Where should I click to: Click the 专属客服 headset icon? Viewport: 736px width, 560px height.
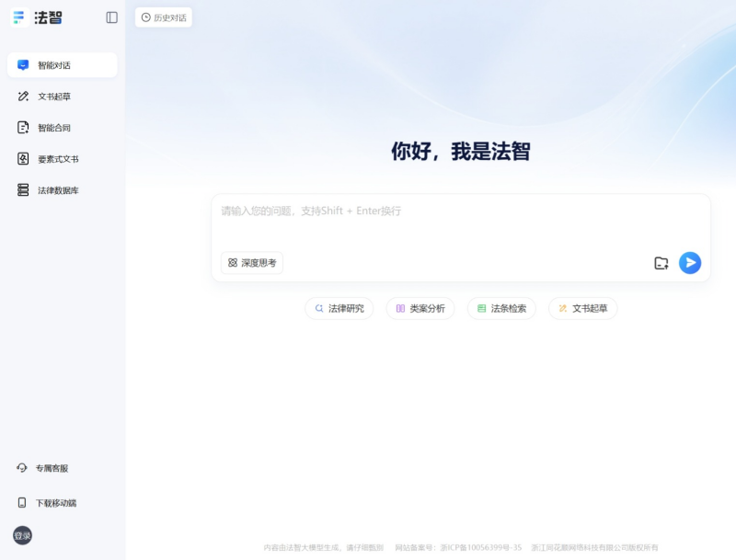22,468
